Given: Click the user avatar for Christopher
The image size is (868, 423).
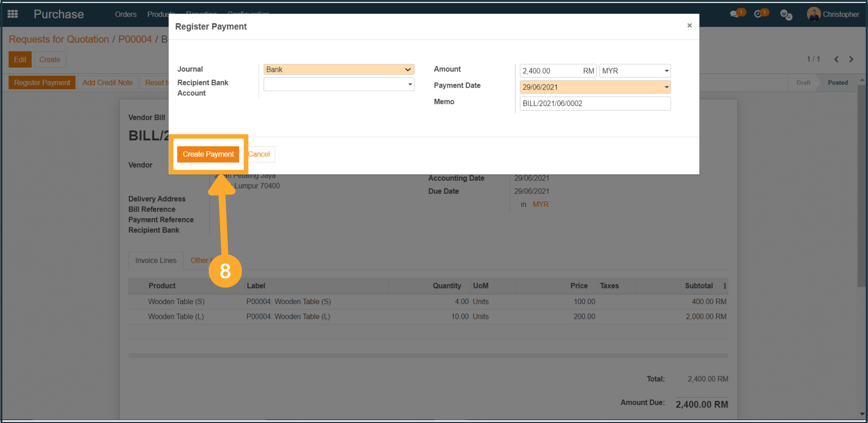Looking at the screenshot, I should click(813, 14).
